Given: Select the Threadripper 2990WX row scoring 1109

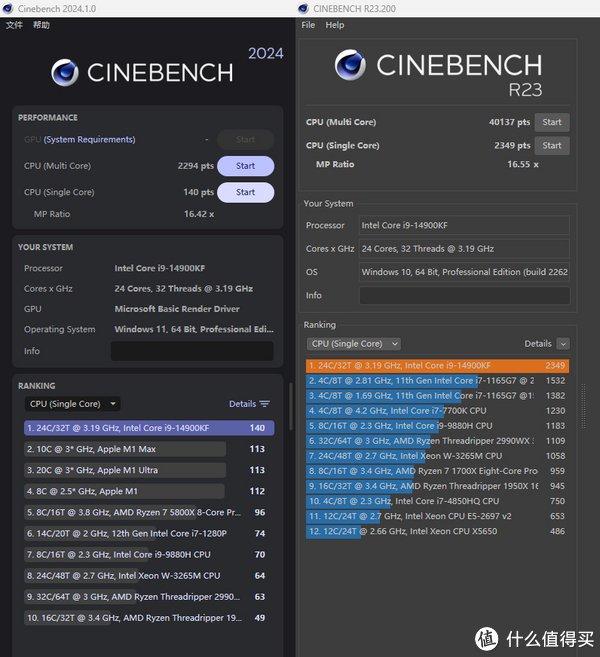Looking at the screenshot, I should pyautogui.click(x=437, y=441).
